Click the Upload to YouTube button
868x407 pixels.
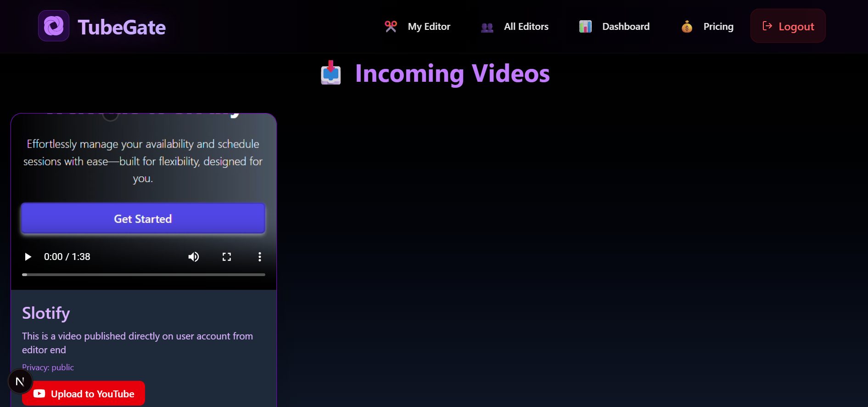click(84, 394)
